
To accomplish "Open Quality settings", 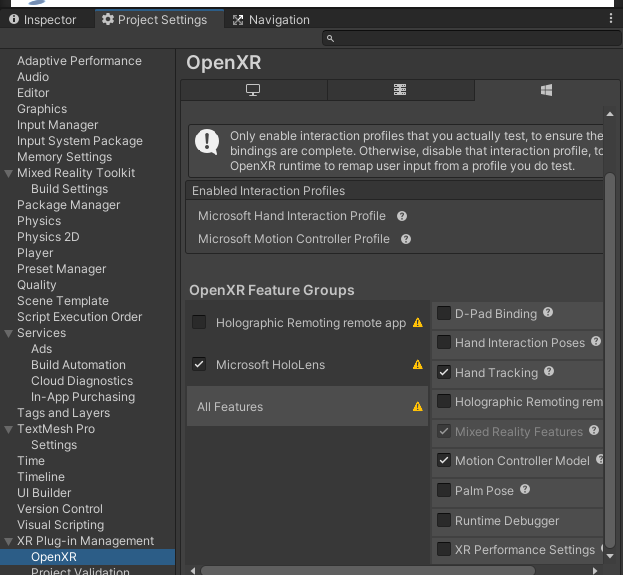I will click(x=37, y=285).
